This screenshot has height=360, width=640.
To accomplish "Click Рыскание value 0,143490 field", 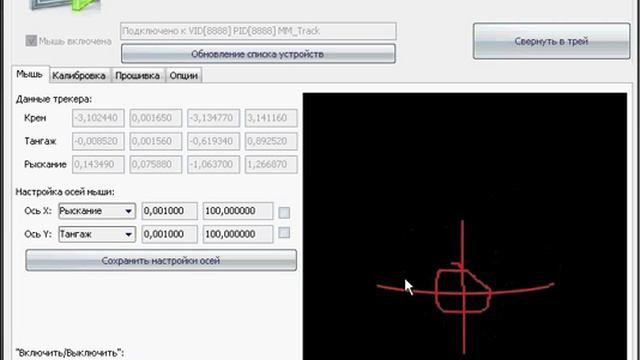I will [98, 164].
